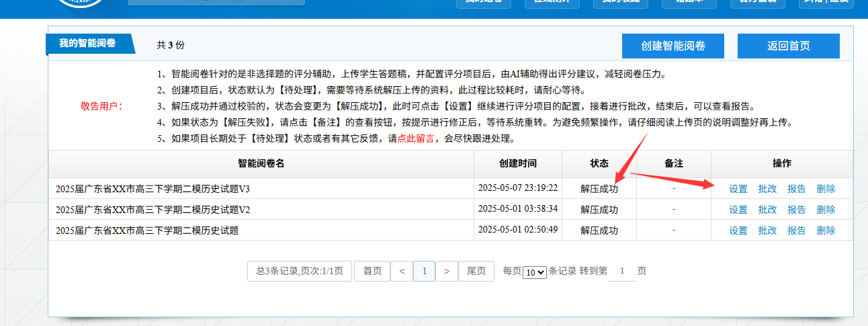Screen dimensions: 868x326
Task: Select the 我的智能阅卷 tab label
Action: (x=87, y=44)
